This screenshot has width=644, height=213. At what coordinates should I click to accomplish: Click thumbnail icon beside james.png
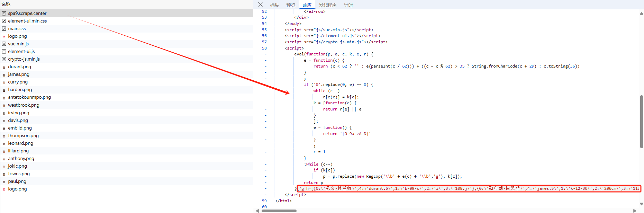pyautogui.click(x=4, y=74)
